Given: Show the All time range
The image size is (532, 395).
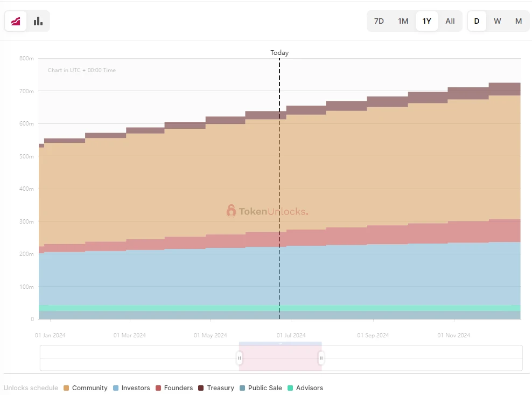Looking at the screenshot, I should [450, 21].
